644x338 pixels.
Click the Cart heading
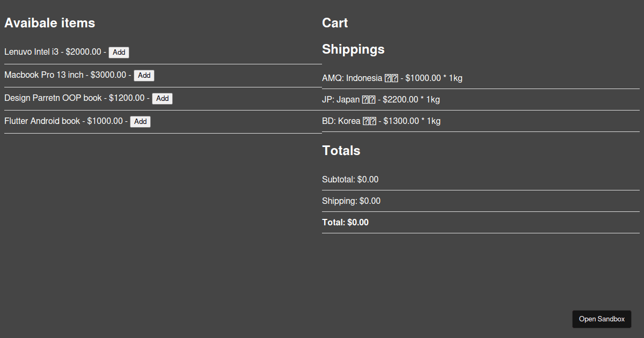coord(335,23)
